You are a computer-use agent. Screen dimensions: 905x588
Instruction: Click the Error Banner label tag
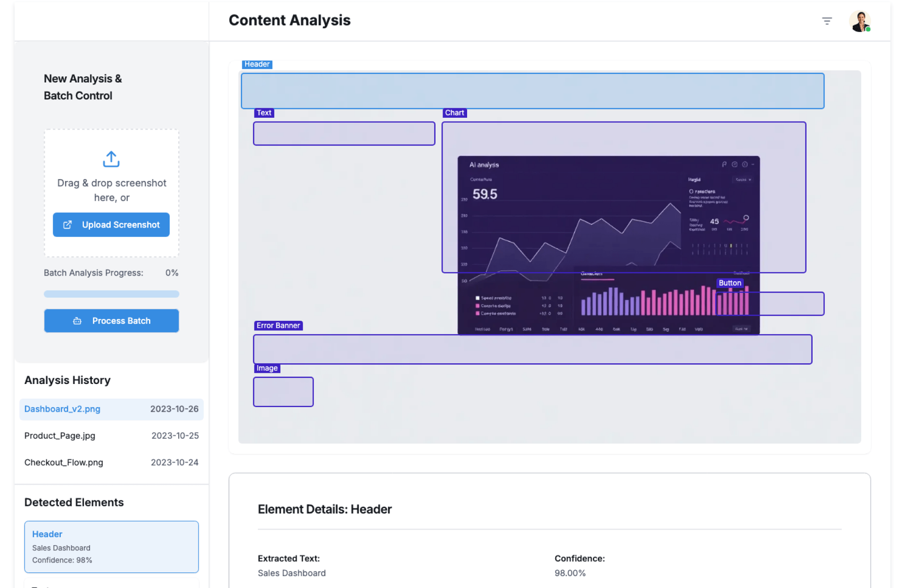278,326
